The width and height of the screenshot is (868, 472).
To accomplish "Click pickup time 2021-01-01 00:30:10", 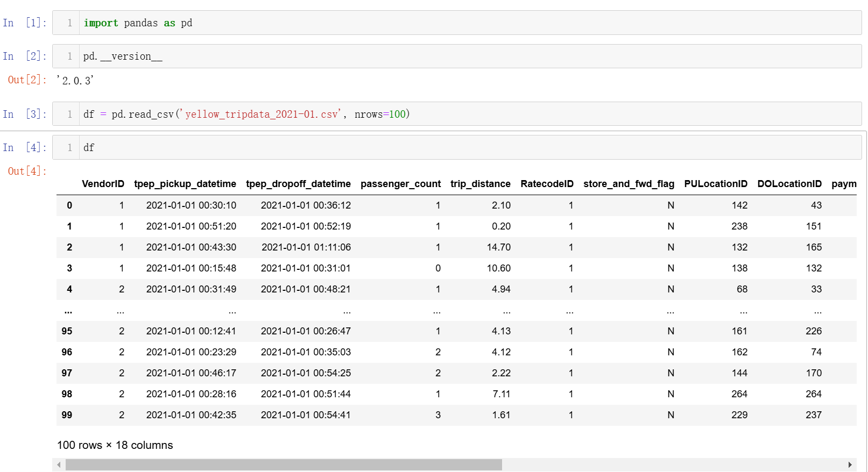I will point(191,205).
